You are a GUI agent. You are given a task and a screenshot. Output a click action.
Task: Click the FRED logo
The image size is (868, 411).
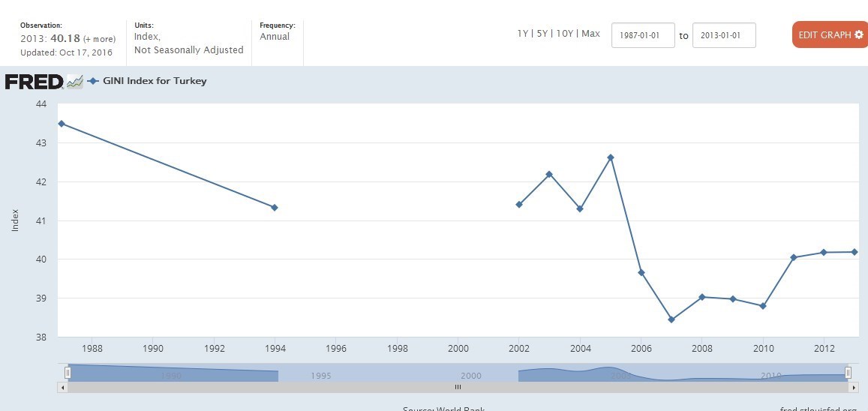[x=34, y=82]
